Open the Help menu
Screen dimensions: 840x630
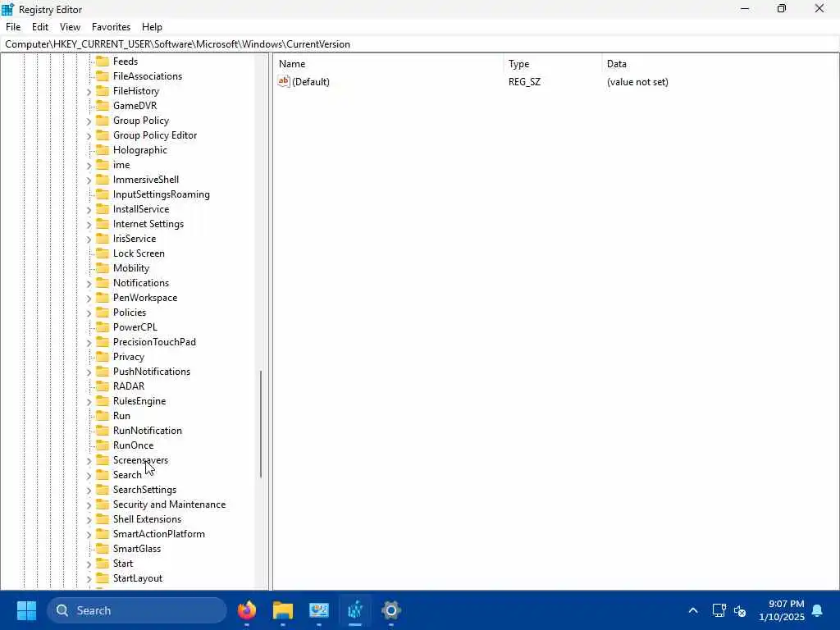point(152,27)
